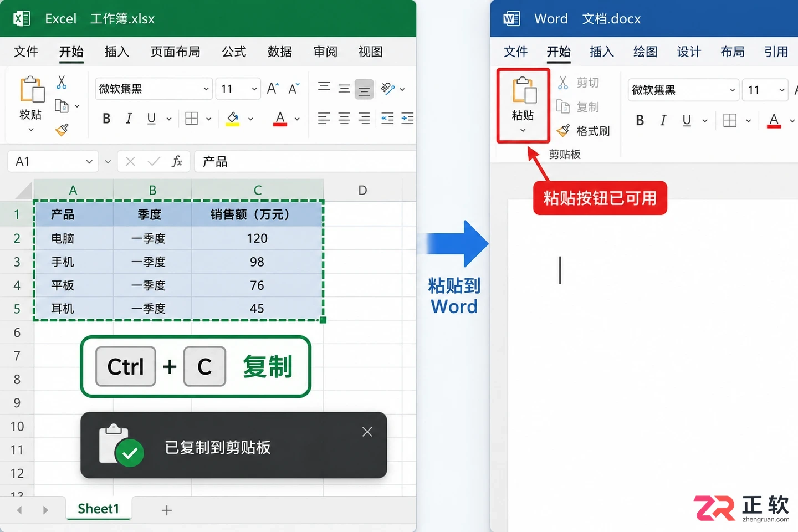Click the Word Font Color red A
The height and width of the screenshot is (532, 798).
tap(774, 120)
